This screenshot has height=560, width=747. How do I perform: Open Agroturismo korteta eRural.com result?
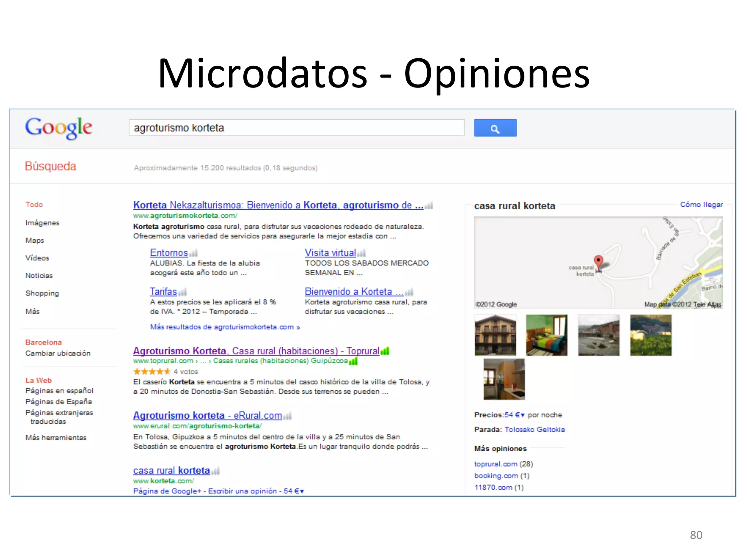pyautogui.click(x=208, y=416)
